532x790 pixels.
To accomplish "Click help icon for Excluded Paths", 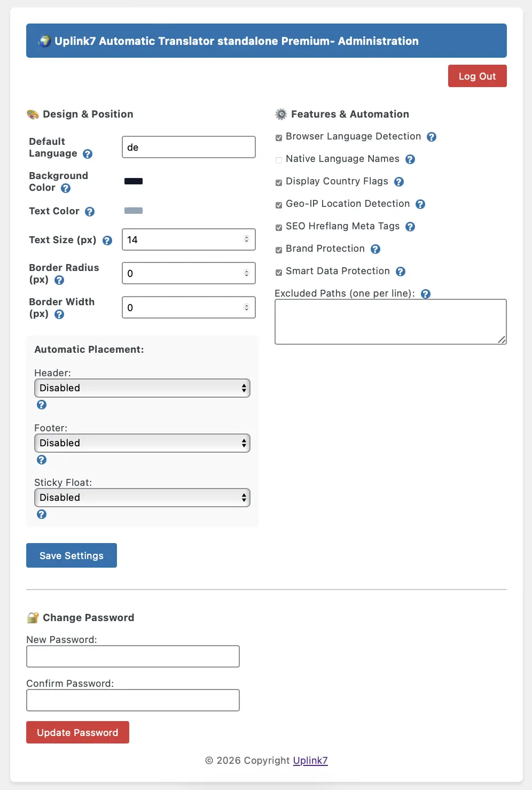I will [x=426, y=294].
